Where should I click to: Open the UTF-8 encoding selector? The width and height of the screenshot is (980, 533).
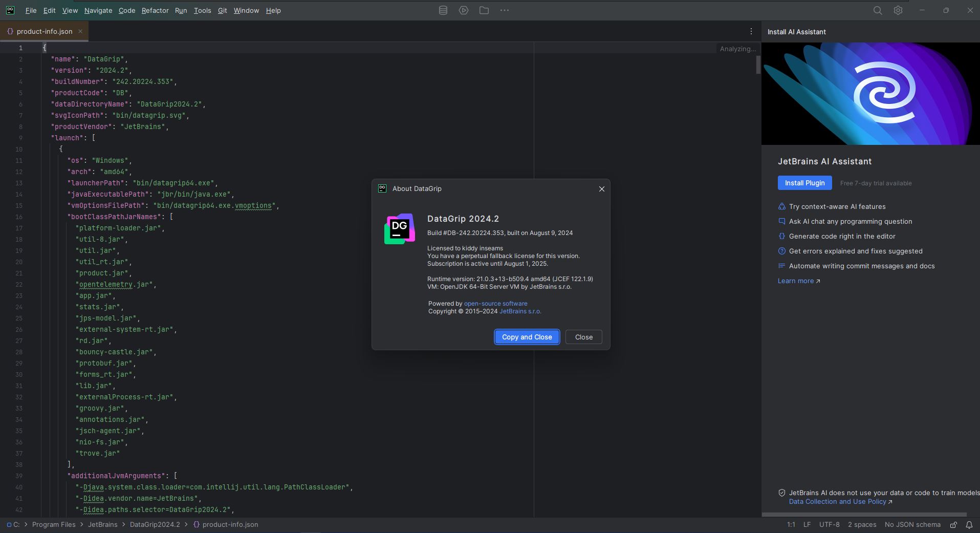tap(829, 525)
